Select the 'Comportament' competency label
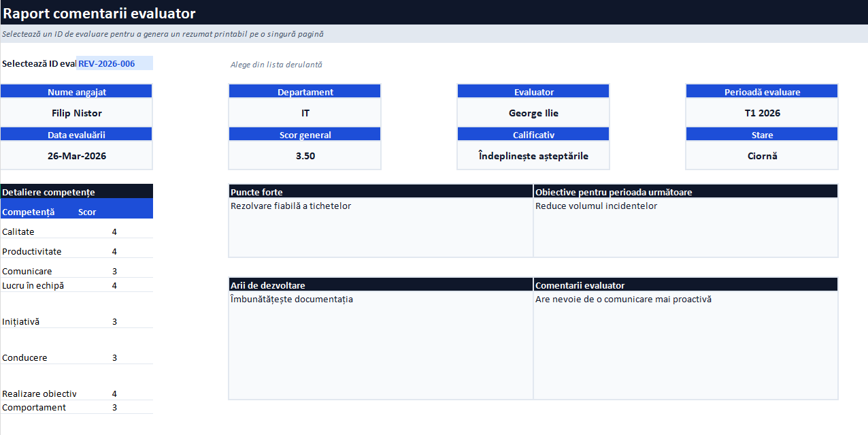Viewport: 868px width, 435px height. [x=34, y=407]
